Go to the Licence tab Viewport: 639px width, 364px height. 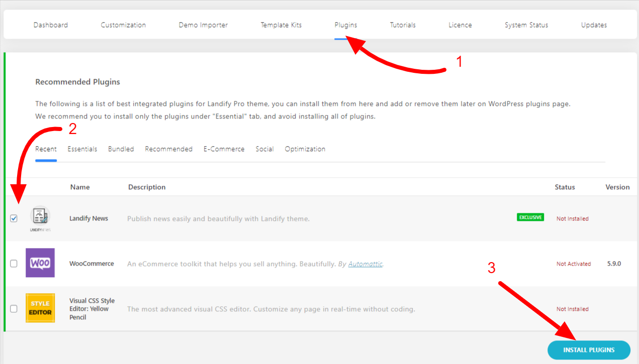(460, 25)
